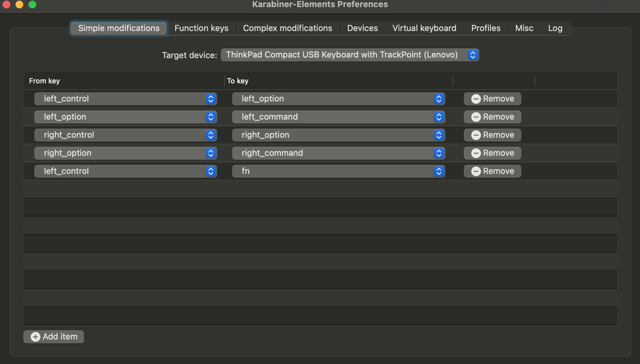View the Log tab
This screenshot has height=364, width=640.
(x=555, y=28)
